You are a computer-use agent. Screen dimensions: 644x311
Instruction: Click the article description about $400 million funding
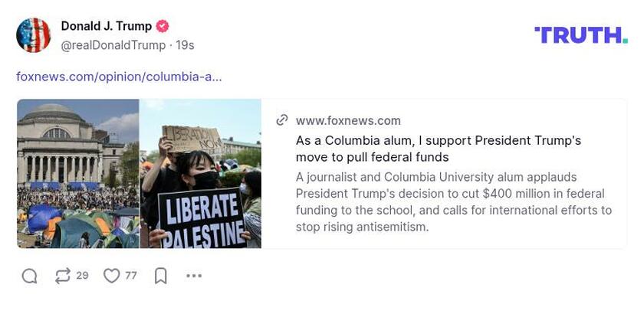(454, 201)
